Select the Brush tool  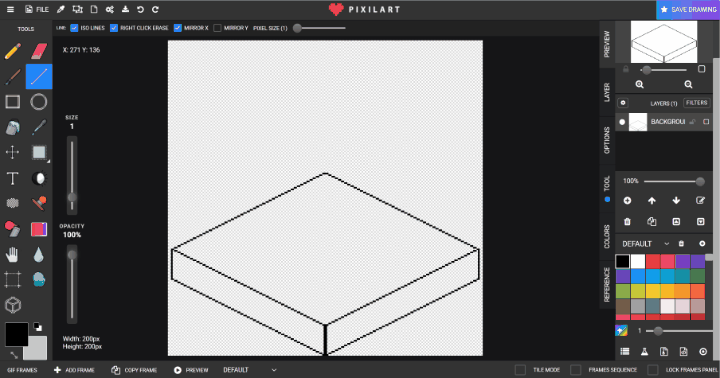coord(13,77)
